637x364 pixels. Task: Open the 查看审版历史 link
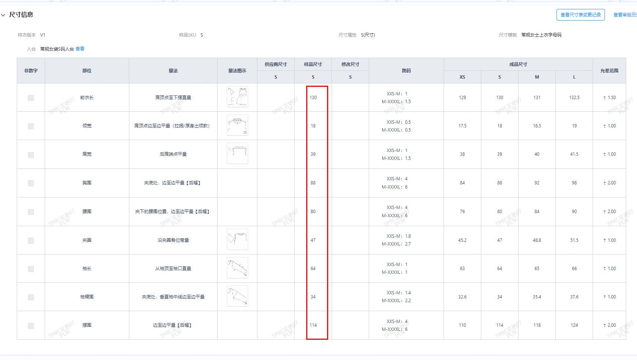pos(625,15)
